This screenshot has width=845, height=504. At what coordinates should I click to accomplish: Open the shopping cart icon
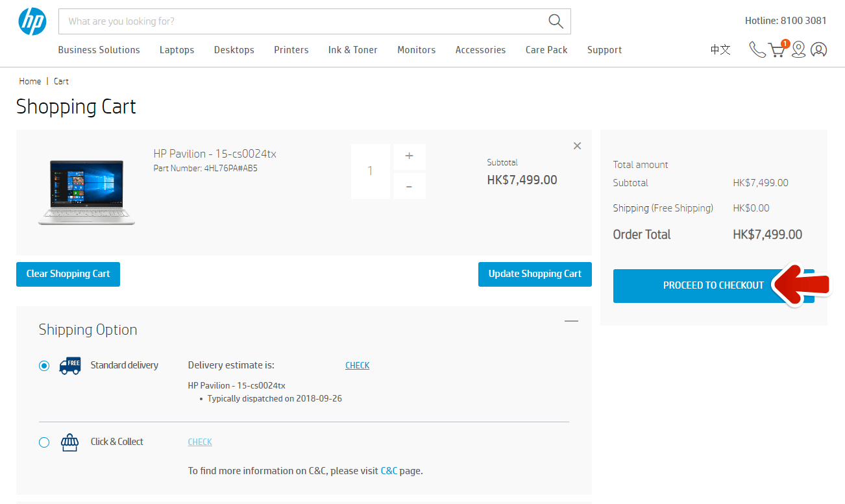tap(778, 49)
